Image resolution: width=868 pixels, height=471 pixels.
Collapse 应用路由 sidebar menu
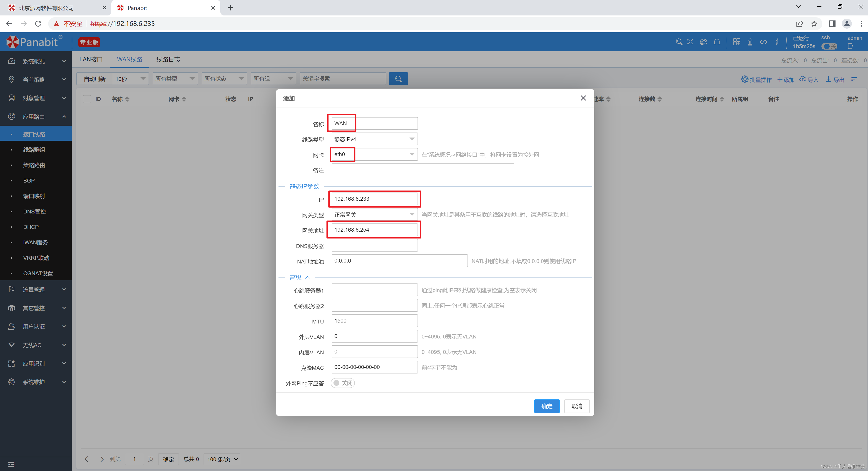coord(36,117)
